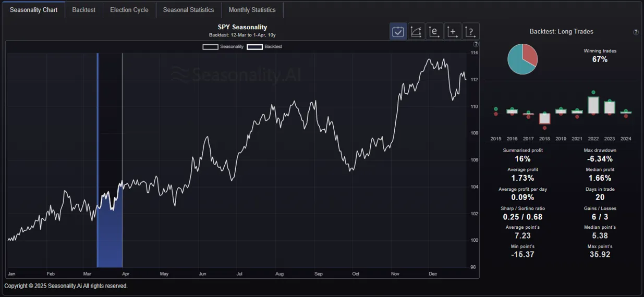This screenshot has height=297, width=644.
Task: Click the '100' value on the price axis
Action: point(474,240)
